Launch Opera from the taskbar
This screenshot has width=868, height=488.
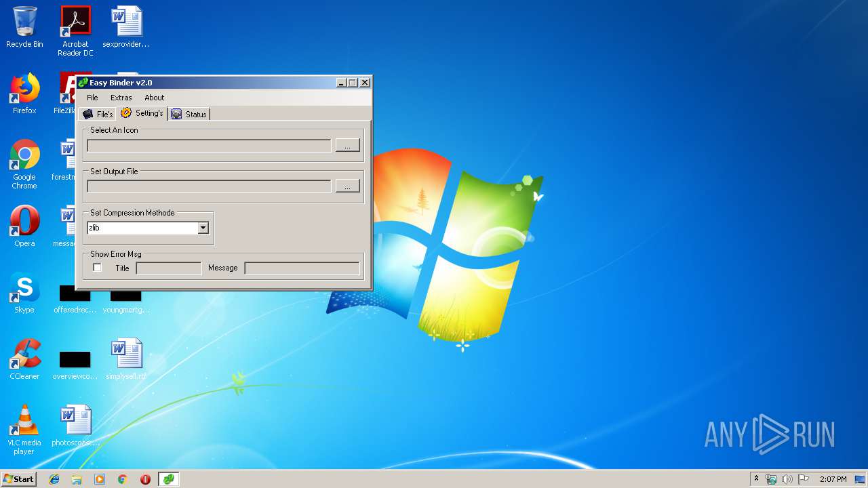[145, 479]
